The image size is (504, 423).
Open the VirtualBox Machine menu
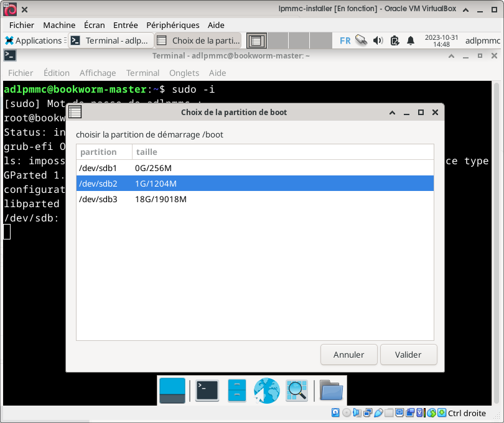[x=59, y=25]
